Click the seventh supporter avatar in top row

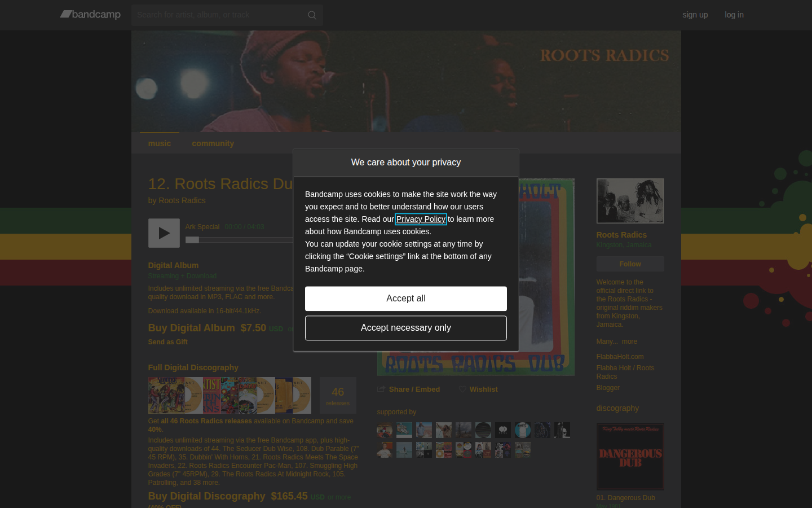coord(503,430)
